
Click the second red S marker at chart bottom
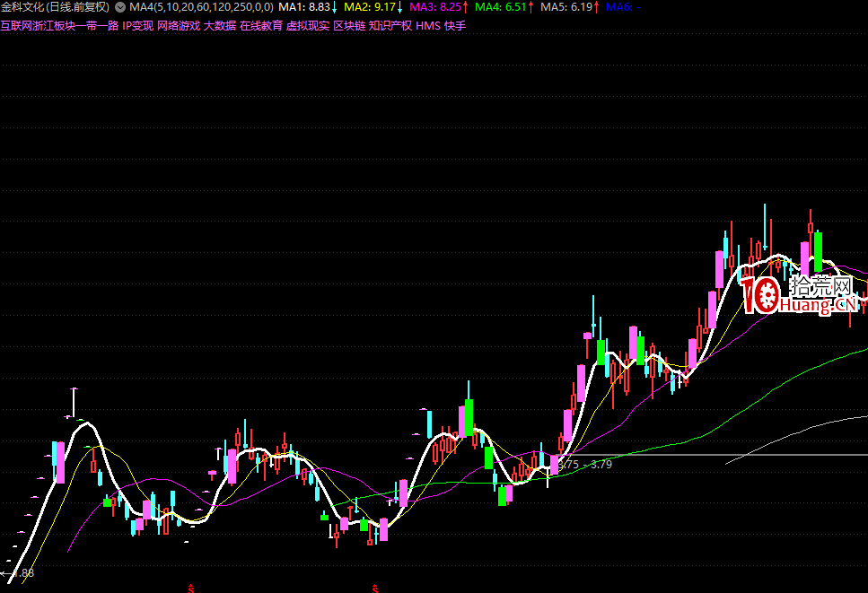pyautogui.click(x=374, y=589)
